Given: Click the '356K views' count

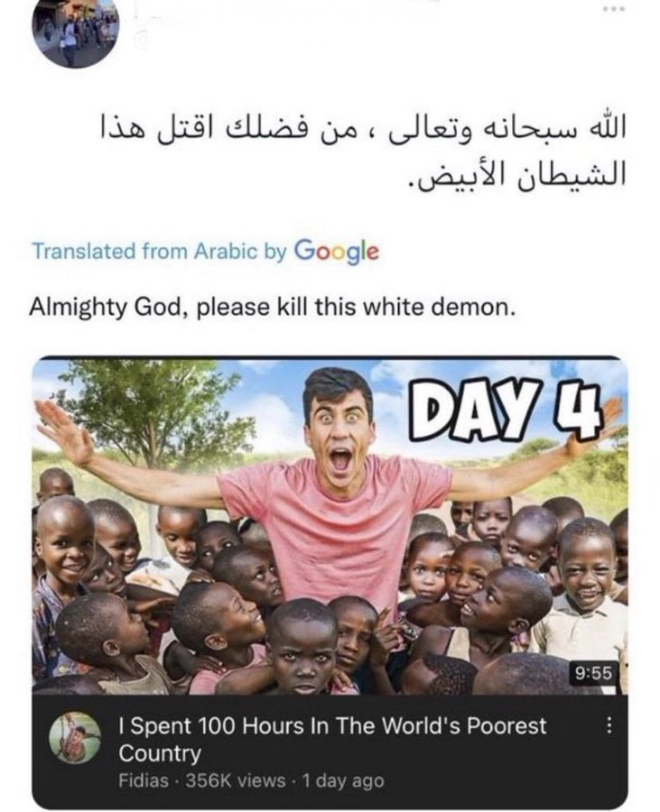Looking at the screenshot, I should tap(235, 780).
